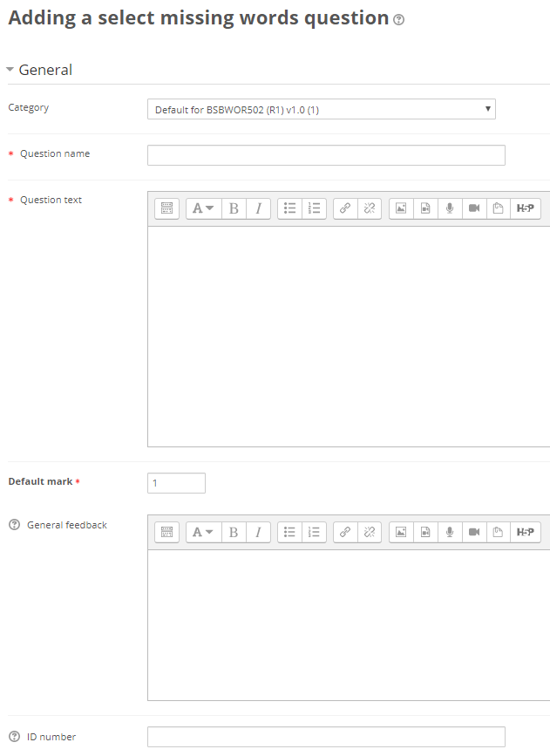Open the Category dropdown

(322, 110)
